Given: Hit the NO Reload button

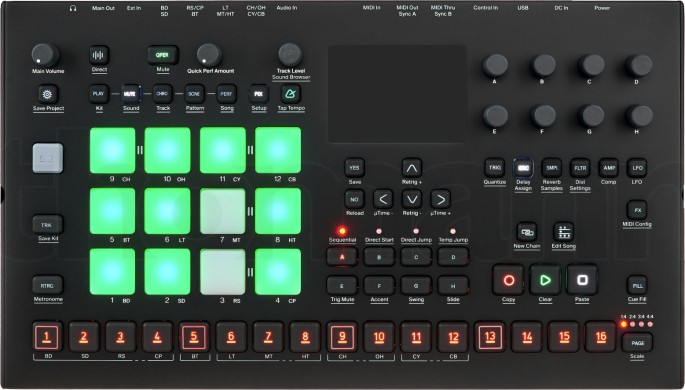Looking at the screenshot, I should 354,200.
